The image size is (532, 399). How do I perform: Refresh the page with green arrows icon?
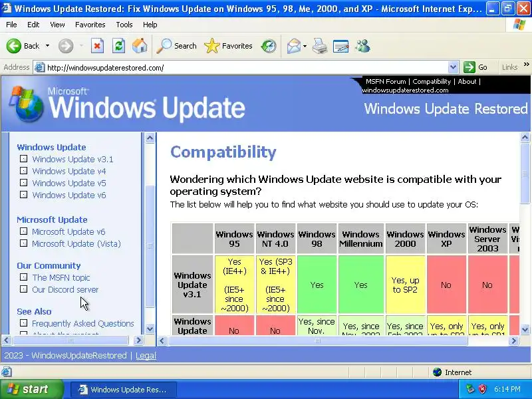pos(118,46)
